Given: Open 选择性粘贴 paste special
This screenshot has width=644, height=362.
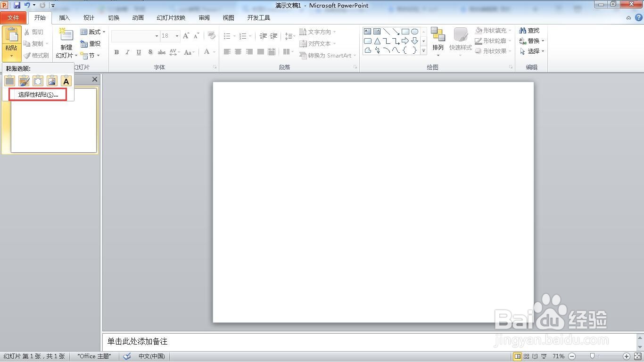Looking at the screenshot, I should (x=38, y=94).
